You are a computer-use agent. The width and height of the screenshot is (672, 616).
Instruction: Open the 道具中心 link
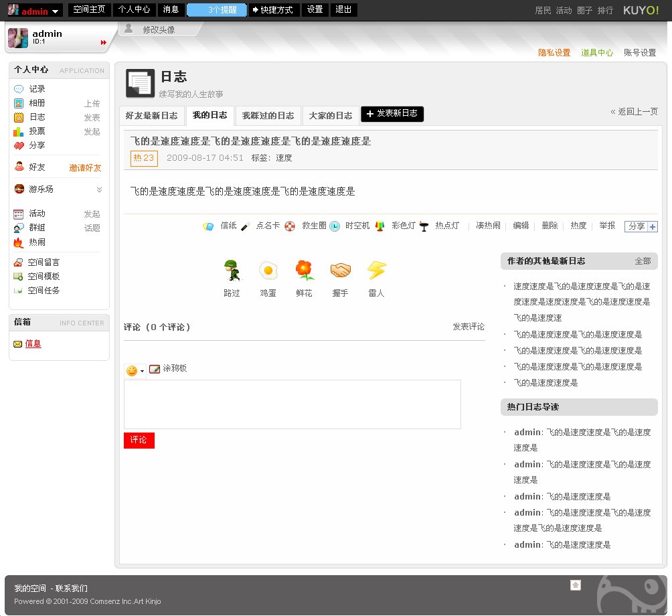tap(597, 53)
